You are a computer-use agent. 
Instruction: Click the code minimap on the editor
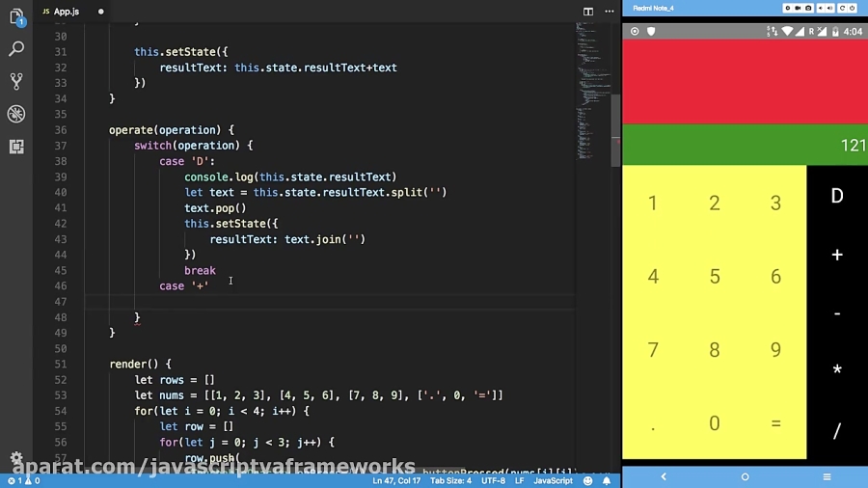(592, 92)
